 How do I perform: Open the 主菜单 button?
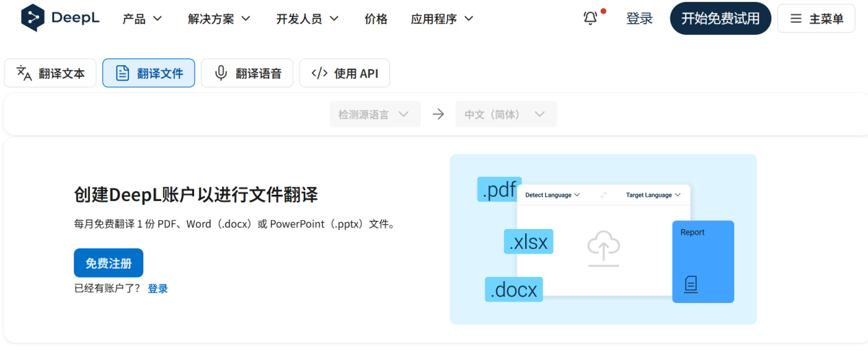(816, 19)
